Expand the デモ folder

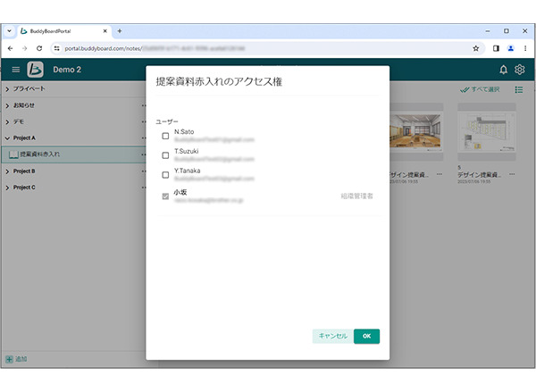[x=7, y=122]
